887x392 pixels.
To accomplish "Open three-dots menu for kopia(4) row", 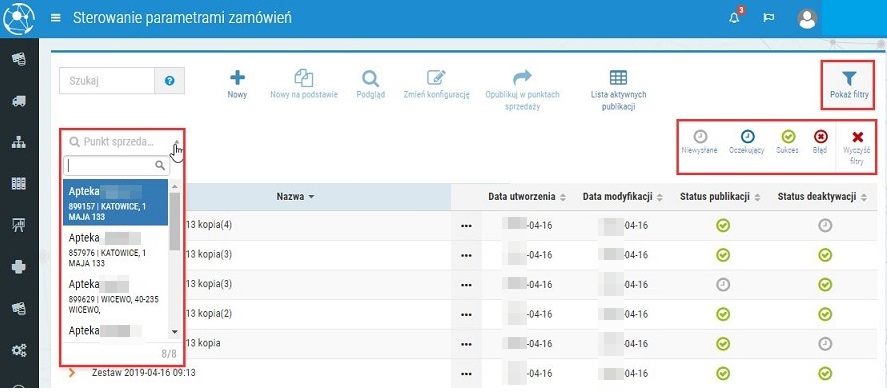I will tap(466, 226).
